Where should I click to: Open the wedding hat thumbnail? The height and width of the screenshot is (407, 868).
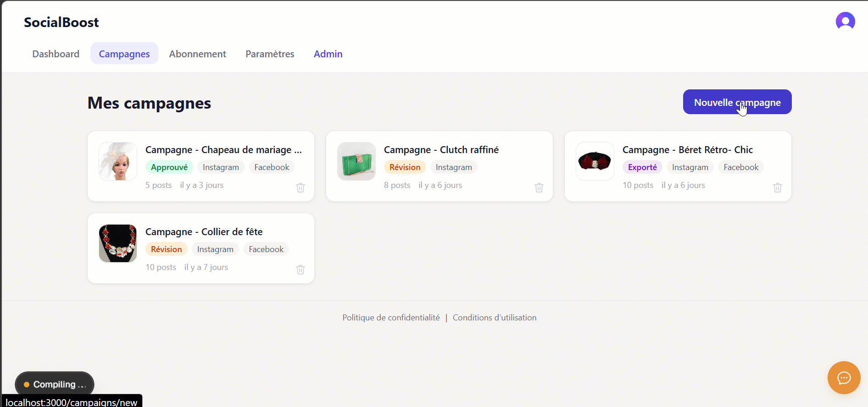(x=118, y=161)
